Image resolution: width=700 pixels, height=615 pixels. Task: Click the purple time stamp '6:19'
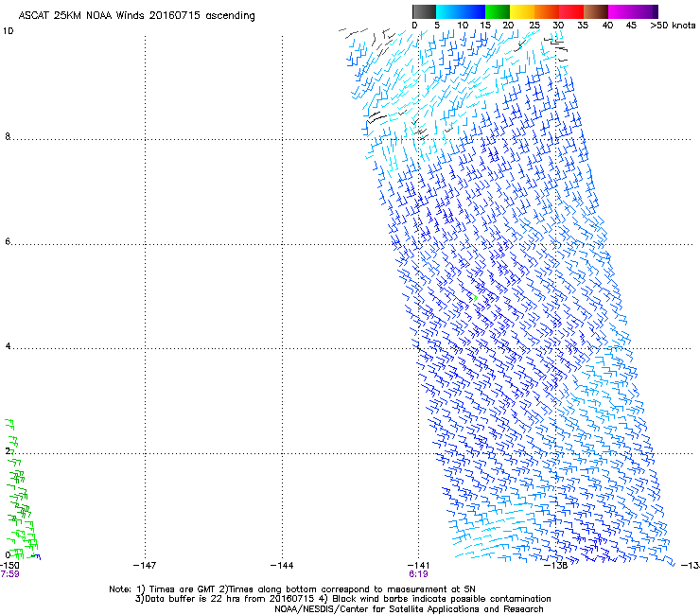click(x=418, y=574)
